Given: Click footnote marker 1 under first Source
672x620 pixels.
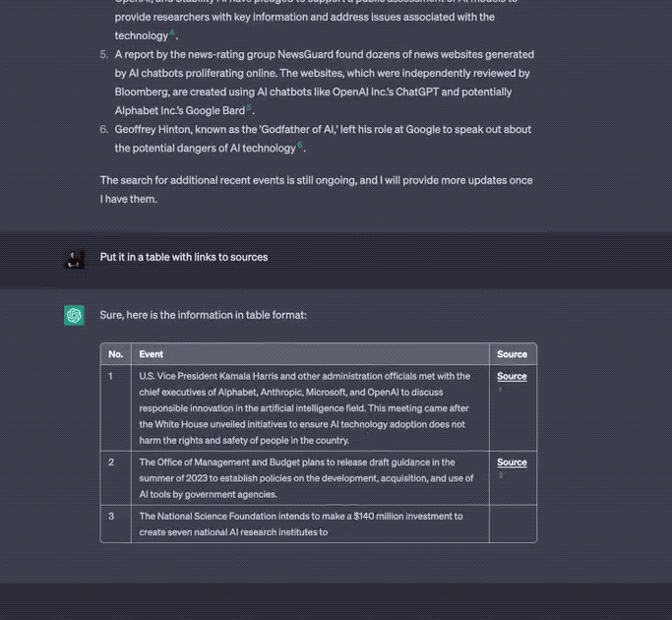Looking at the screenshot, I should coord(500,390).
